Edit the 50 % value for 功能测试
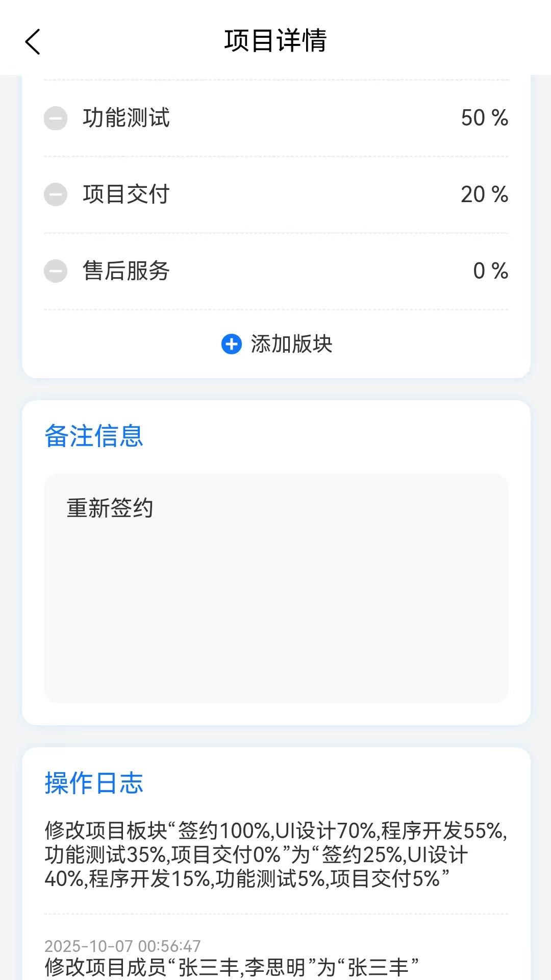551x980 pixels. pyautogui.click(x=484, y=118)
